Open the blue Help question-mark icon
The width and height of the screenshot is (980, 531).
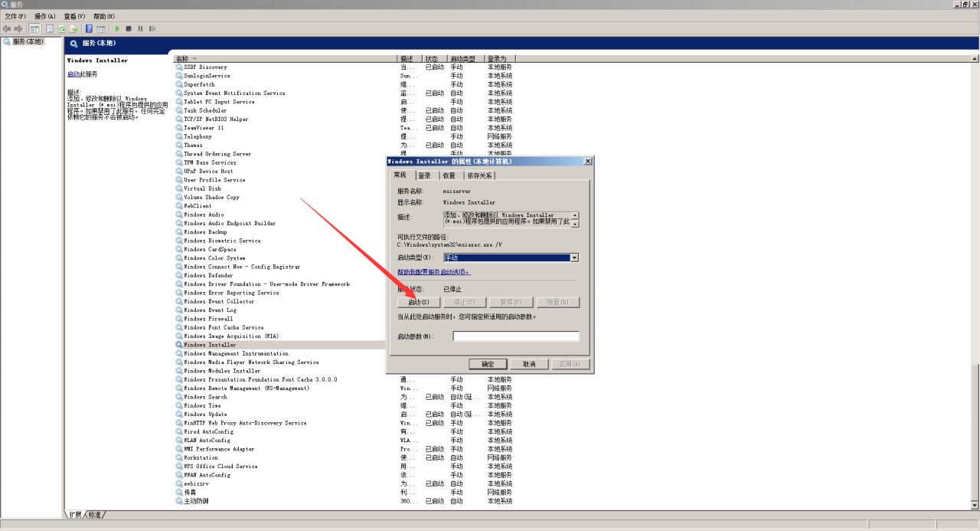coord(90,28)
